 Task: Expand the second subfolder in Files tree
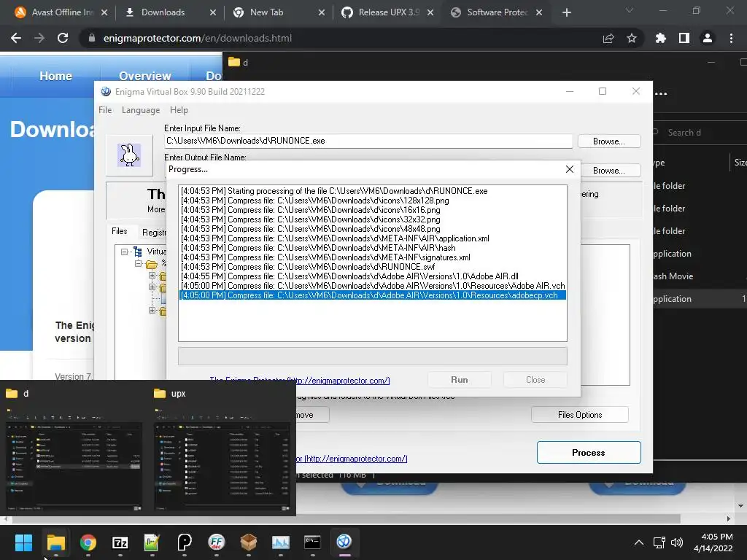tap(152, 287)
